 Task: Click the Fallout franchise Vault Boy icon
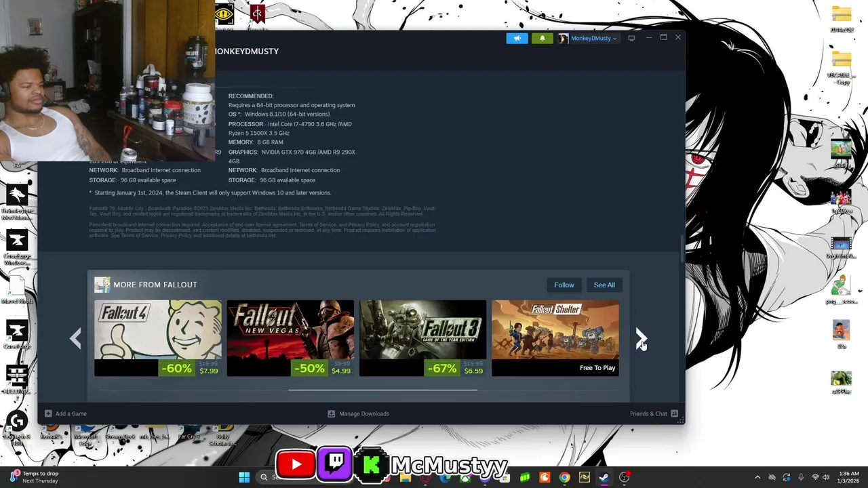pos(102,285)
